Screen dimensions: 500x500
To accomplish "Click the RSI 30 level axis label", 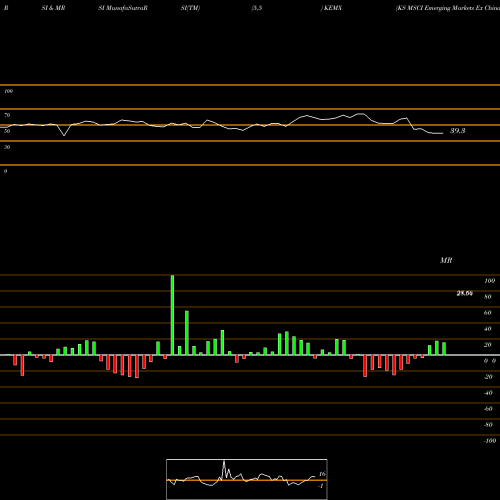I will click(7, 147).
